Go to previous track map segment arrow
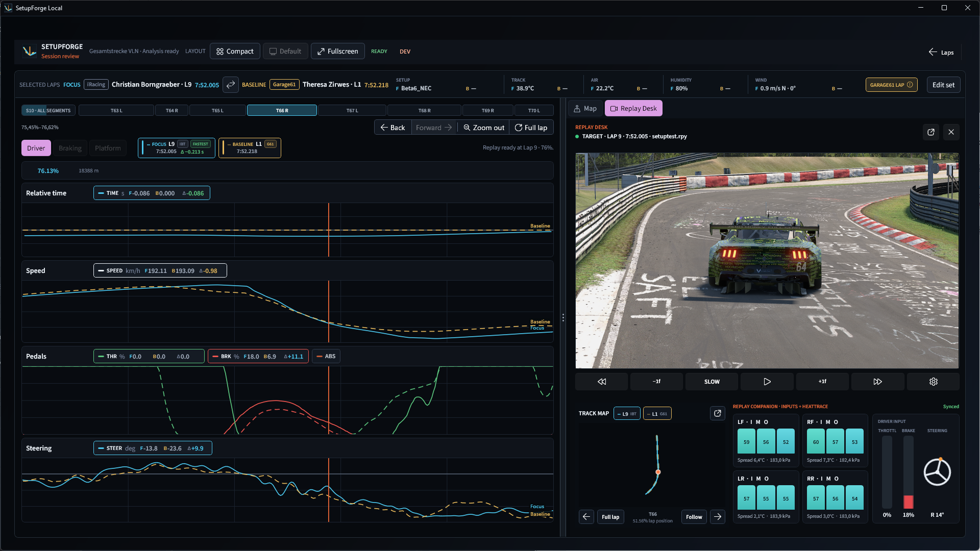The image size is (980, 551). (x=586, y=517)
